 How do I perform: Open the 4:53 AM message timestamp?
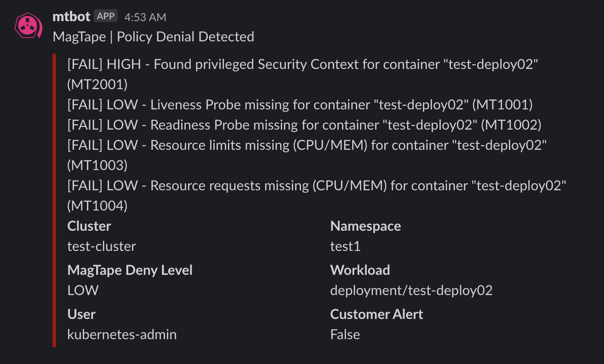point(145,17)
